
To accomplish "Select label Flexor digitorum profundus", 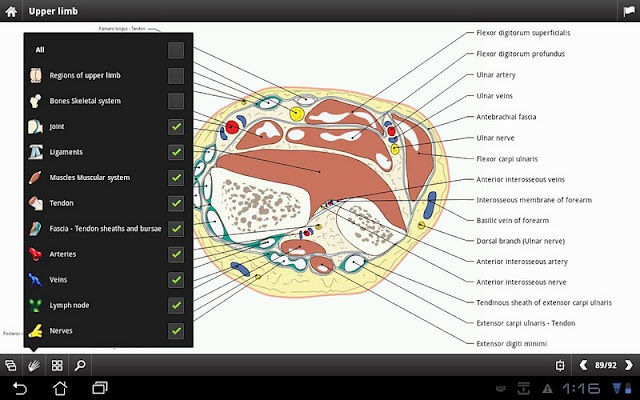I will click(x=520, y=53).
